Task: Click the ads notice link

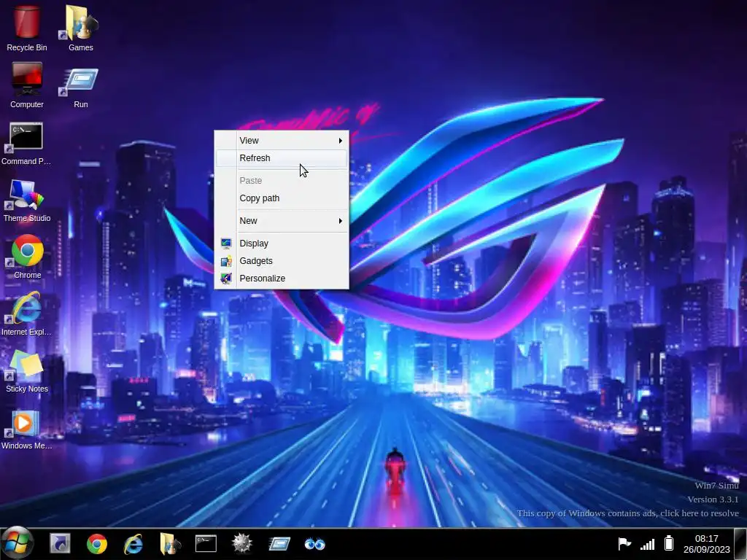Action: [628, 513]
